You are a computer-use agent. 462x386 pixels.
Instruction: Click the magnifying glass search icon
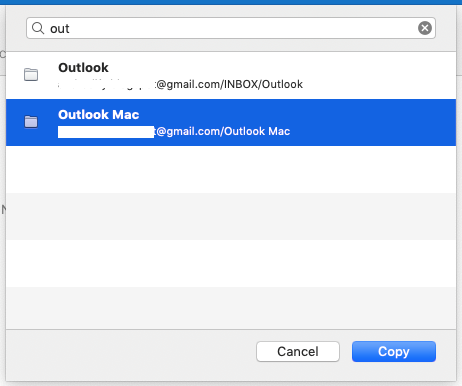tap(38, 28)
